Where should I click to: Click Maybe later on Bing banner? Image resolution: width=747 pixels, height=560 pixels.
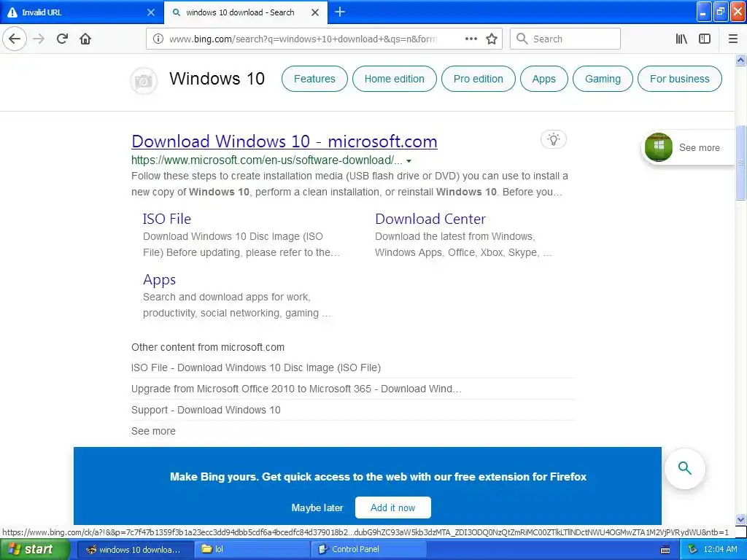pyautogui.click(x=317, y=507)
